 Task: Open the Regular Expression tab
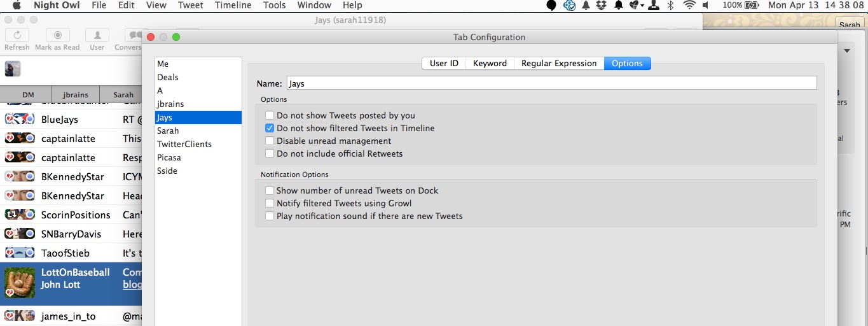coord(559,63)
